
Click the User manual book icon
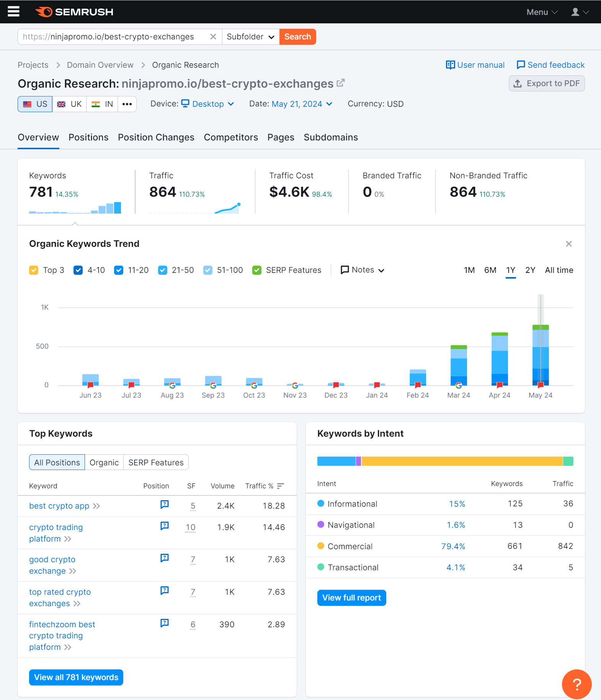point(450,65)
